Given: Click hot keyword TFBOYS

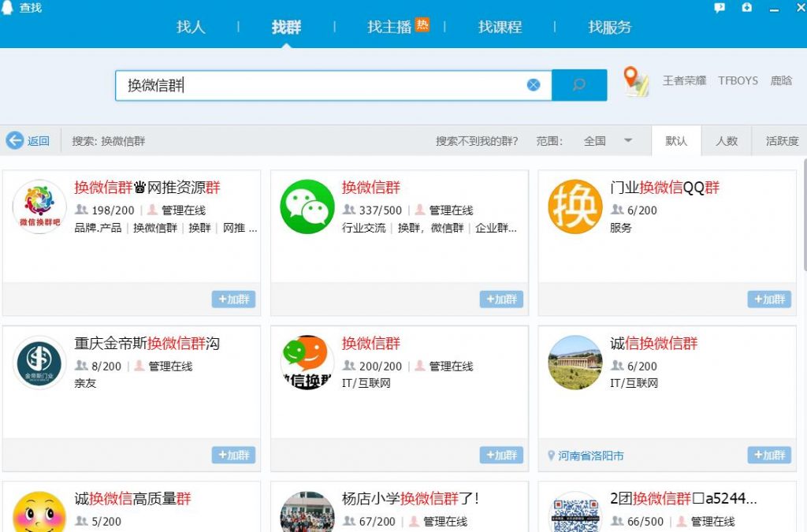Looking at the screenshot, I should [x=738, y=80].
